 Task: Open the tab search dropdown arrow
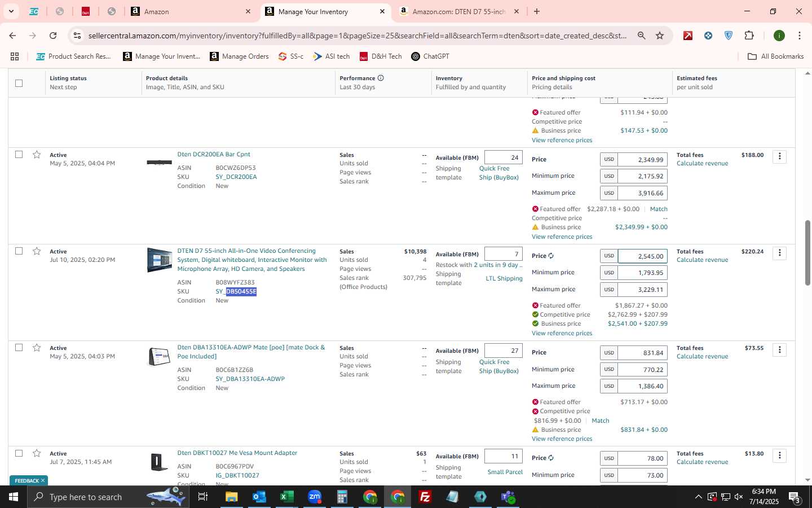[x=11, y=11]
